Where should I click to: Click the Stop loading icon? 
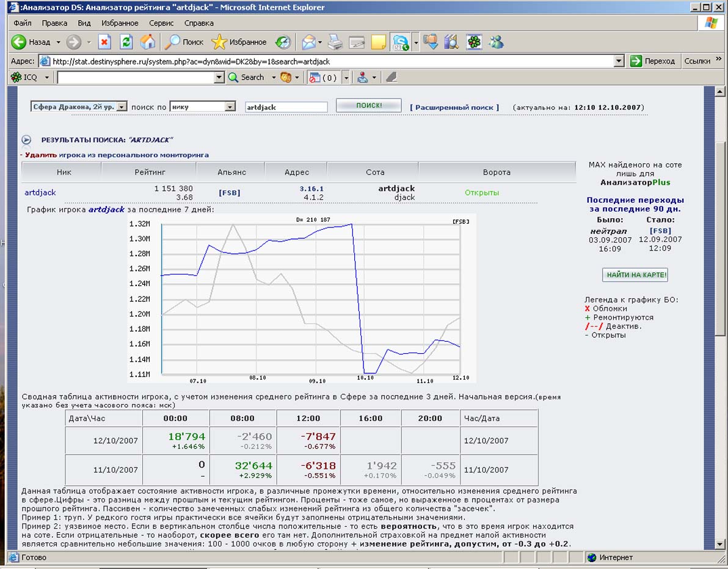coord(104,42)
